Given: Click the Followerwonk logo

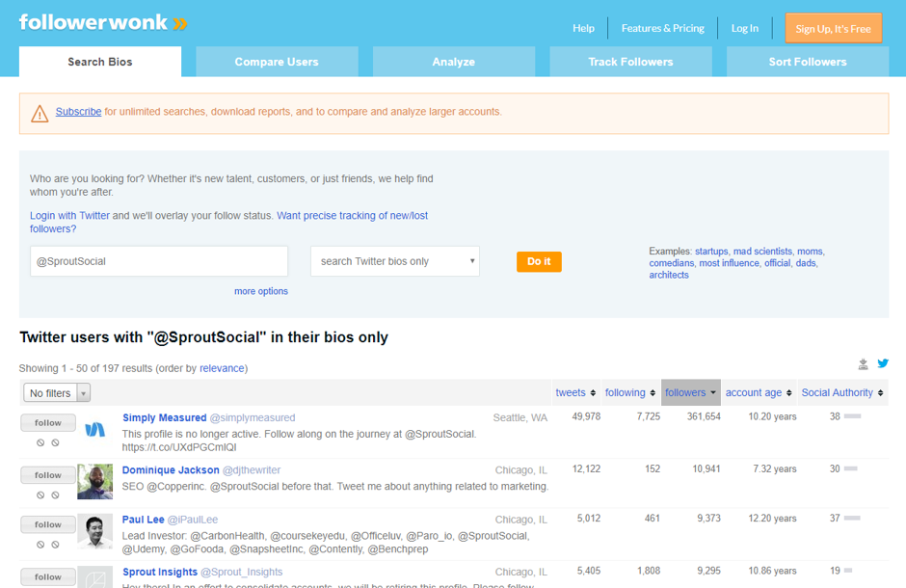Looking at the screenshot, I should [x=103, y=22].
